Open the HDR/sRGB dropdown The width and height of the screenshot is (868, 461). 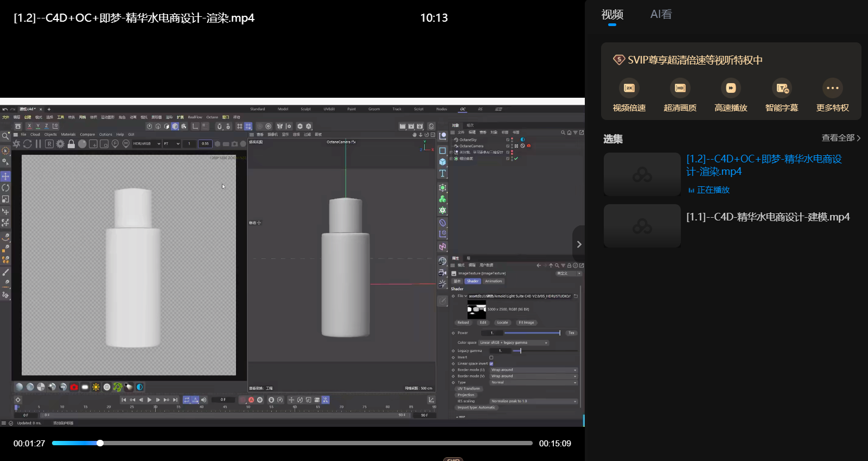pyautogui.click(x=147, y=144)
